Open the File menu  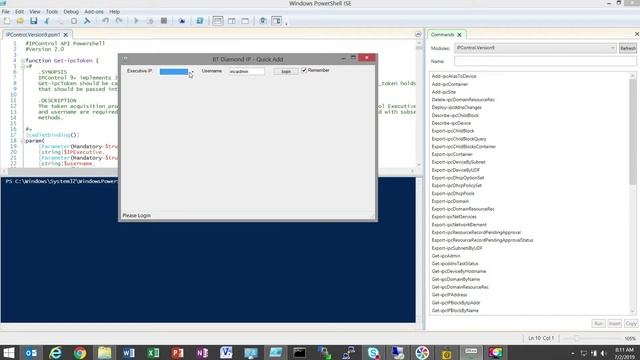(x=6, y=12)
